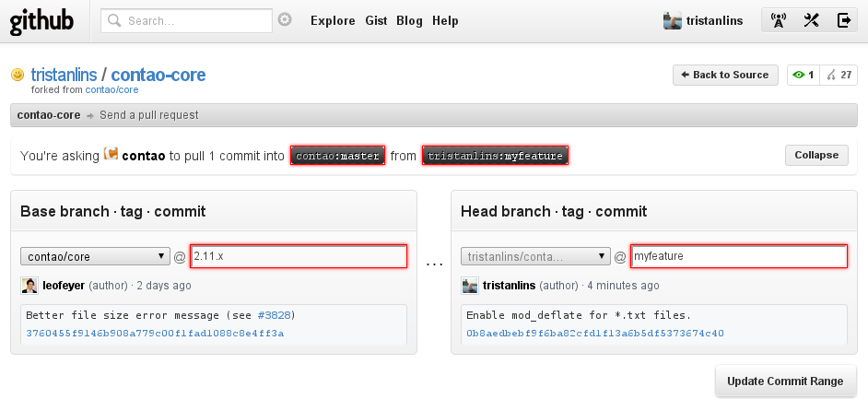
Task: Open commit hash 3760455f link
Action: tap(155, 333)
